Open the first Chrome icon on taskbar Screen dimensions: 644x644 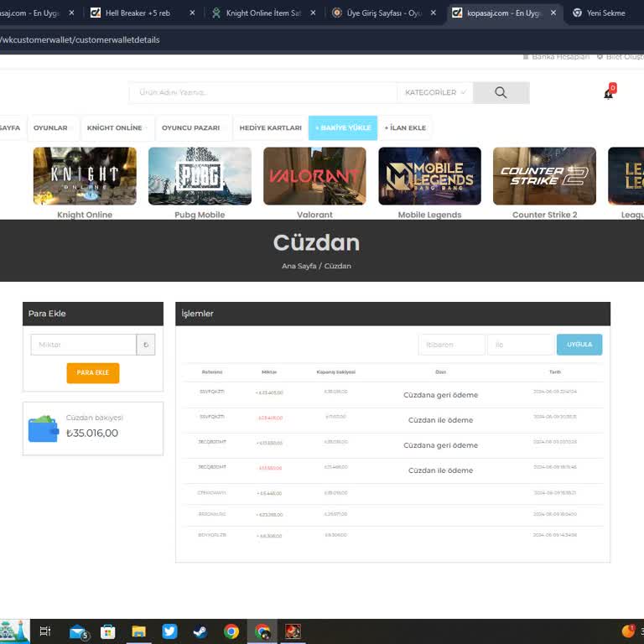[231, 631]
